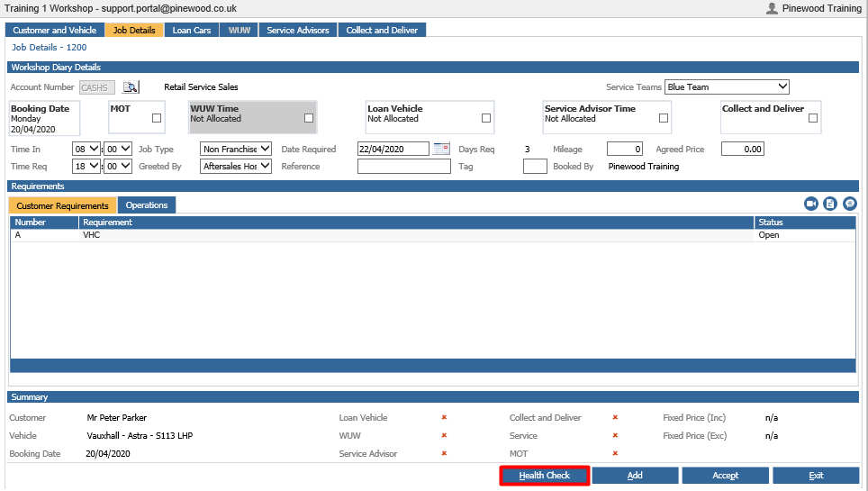Click the Pinewood Training user profile icon
Viewport: 868px width, 491px height.
772,8
